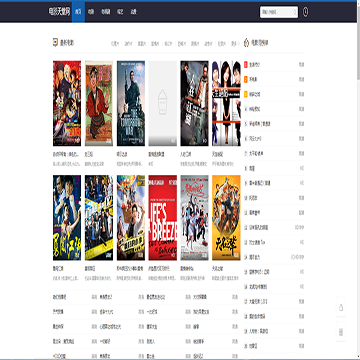Click inside the header search input field

point(276,12)
